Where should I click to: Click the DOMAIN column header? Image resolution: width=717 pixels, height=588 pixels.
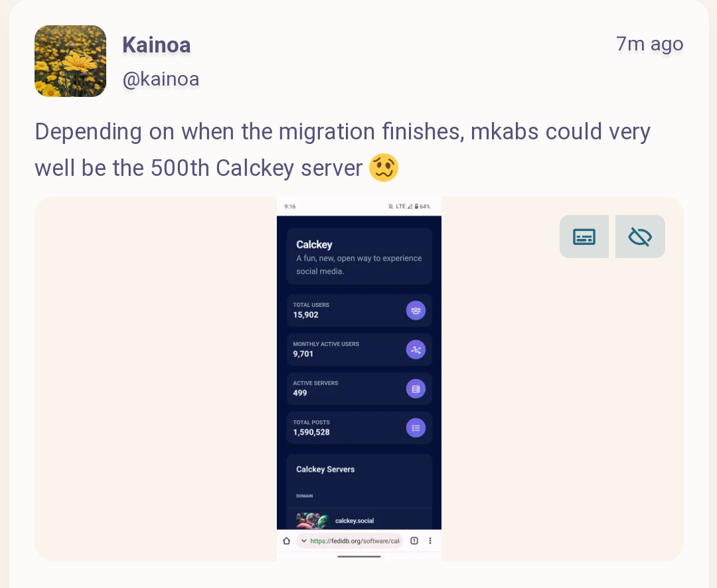[x=304, y=496]
